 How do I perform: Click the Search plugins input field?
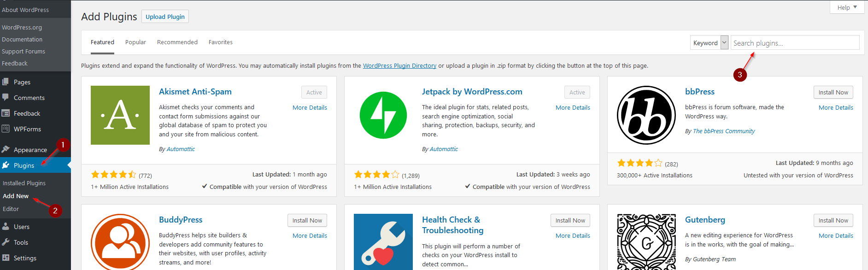point(795,43)
